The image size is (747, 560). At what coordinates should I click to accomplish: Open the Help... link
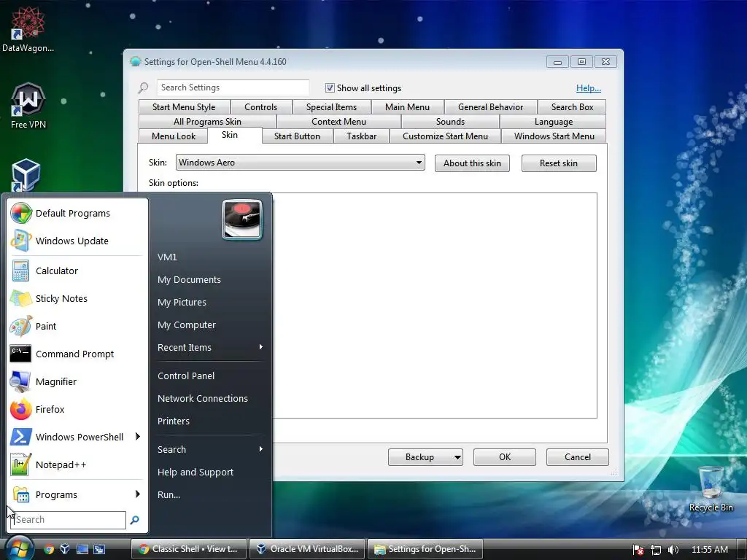point(589,88)
